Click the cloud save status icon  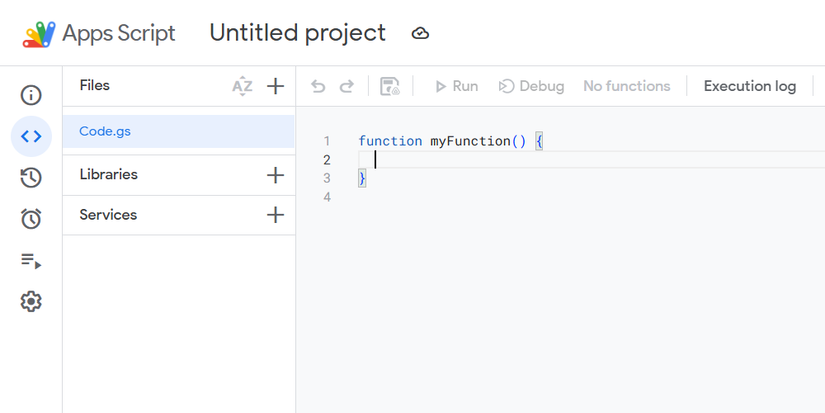421,33
